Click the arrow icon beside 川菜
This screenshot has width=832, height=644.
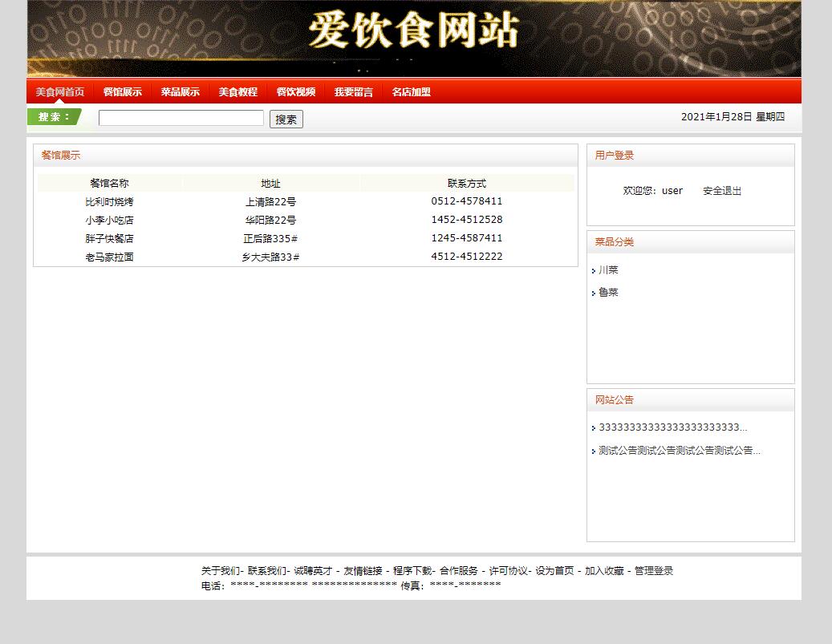pyautogui.click(x=594, y=270)
